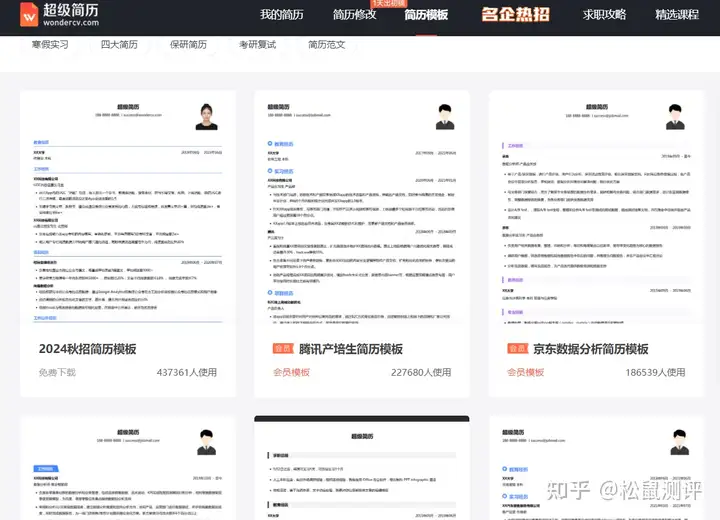Click the 437361人使用 usage count
This screenshot has width=720, height=520.
[187, 372]
